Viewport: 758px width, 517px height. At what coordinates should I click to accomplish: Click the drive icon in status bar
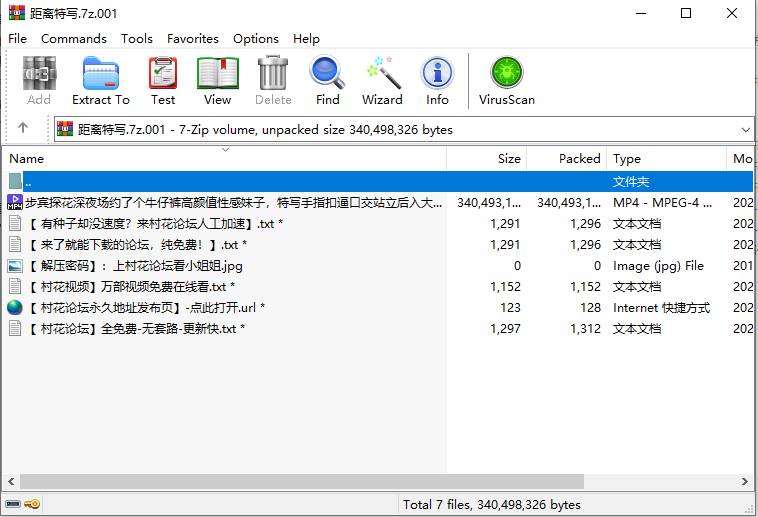13,505
